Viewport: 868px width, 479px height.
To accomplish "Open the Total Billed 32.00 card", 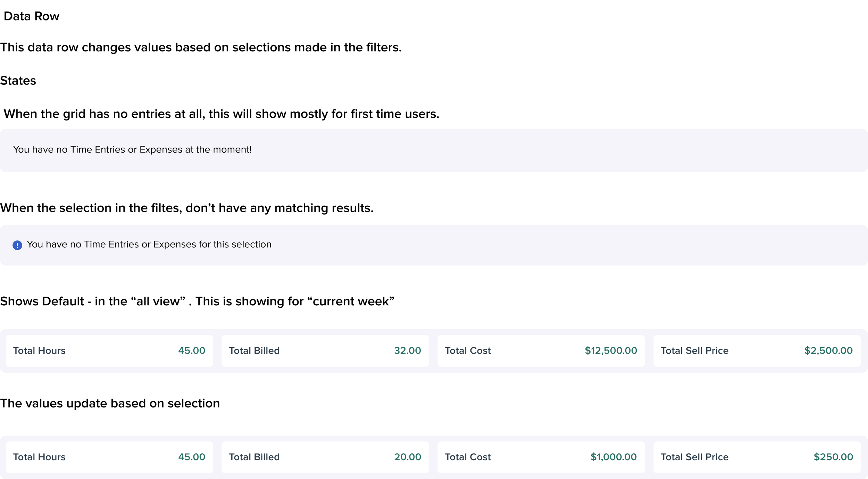I will 325,351.
